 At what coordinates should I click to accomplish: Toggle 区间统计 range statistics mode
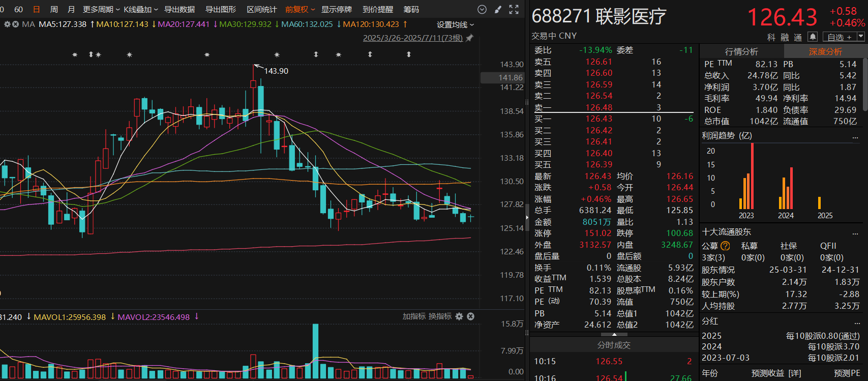pyautogui.click(x=262, y=10)
